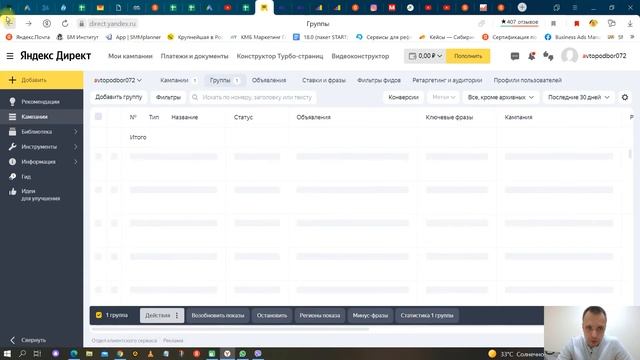Collapse the sidebar with Свернуть

[x=29, y=340]
